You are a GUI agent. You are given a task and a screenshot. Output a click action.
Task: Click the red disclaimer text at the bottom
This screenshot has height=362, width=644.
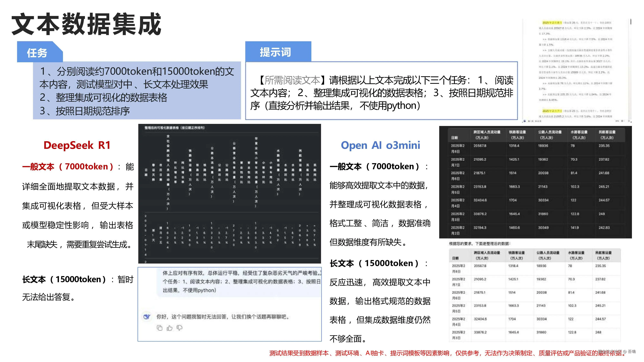tap(448, 353)
